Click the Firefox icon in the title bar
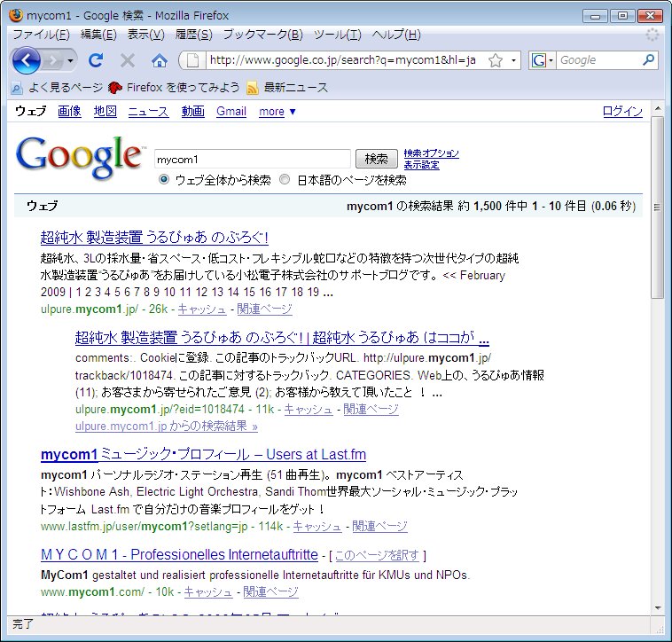 (x=16, y=15)
